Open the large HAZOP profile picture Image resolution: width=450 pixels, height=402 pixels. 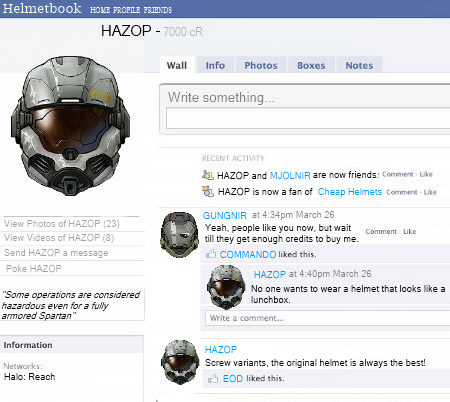(x=70, y=126)
